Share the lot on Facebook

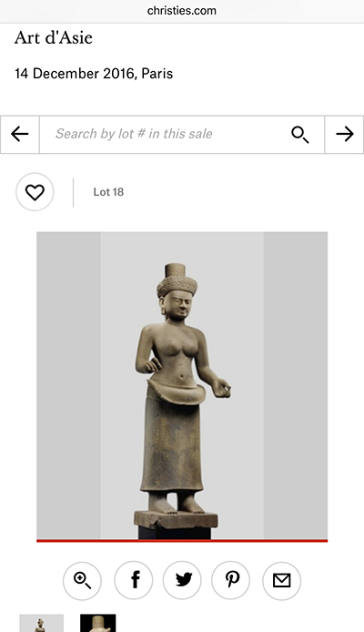134,581
